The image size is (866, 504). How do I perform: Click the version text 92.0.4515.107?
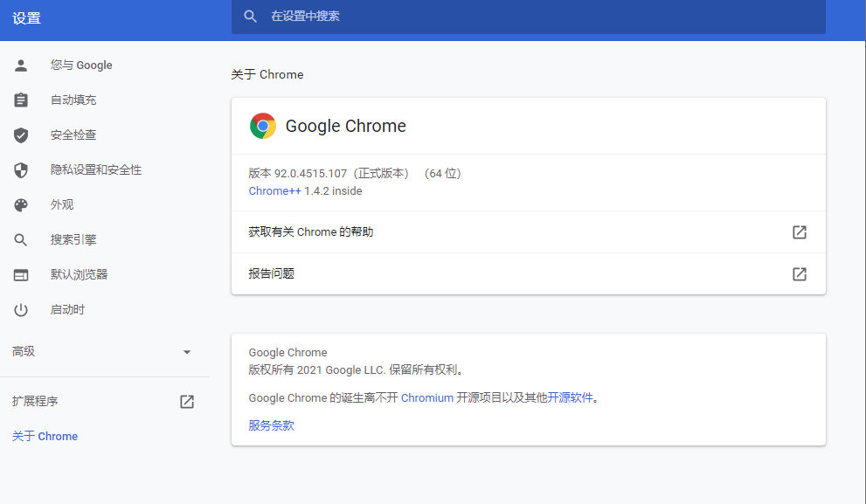pyautogui.click(x=310, y=174)
